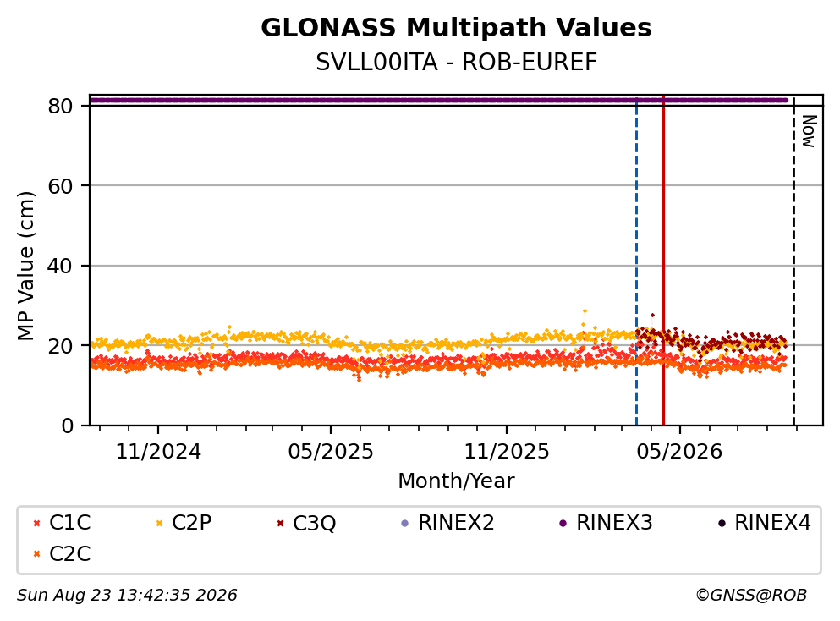This screenshot has height=621, width=840.
Task: Select the RINEX4 legend label
Action: [x=773, y=522]
